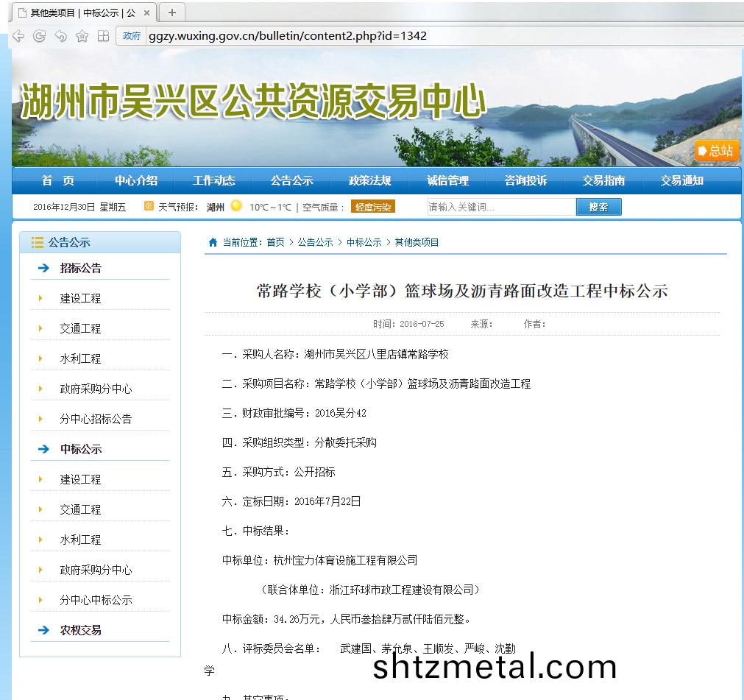This screenshot has height=700, width=744.
Task: Select 政府采购分中心 under 招标公告
Action: tap(96, 389)
